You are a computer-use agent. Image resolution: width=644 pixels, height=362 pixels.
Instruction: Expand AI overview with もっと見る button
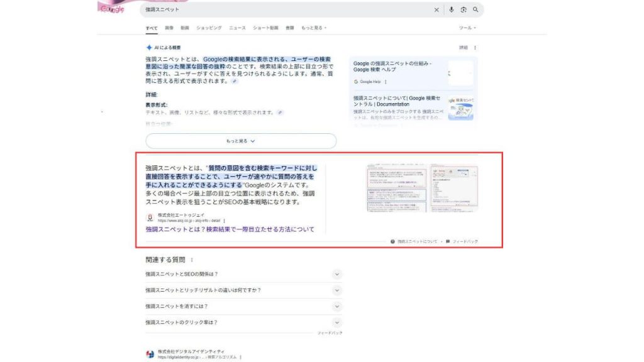click(x=241, y=141)
